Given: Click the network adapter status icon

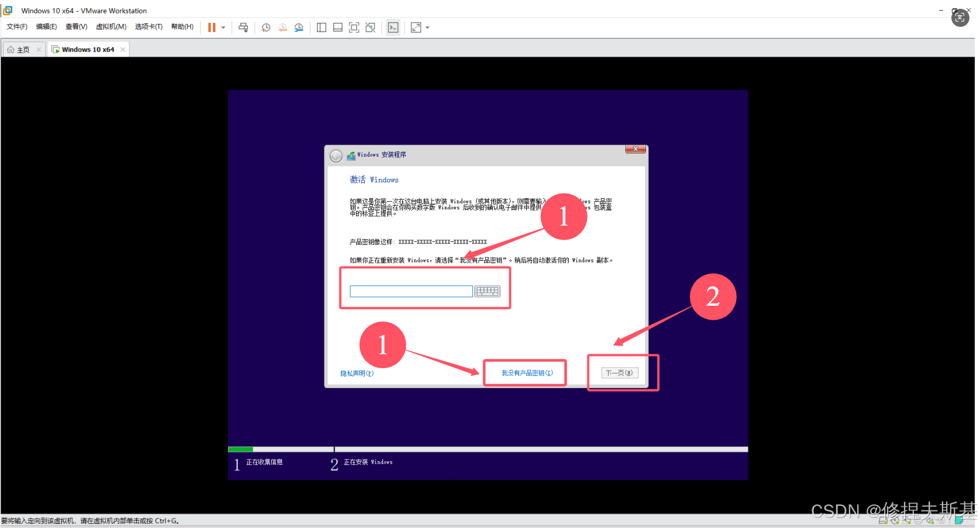Looking at the screenshot, I should 907,519.
